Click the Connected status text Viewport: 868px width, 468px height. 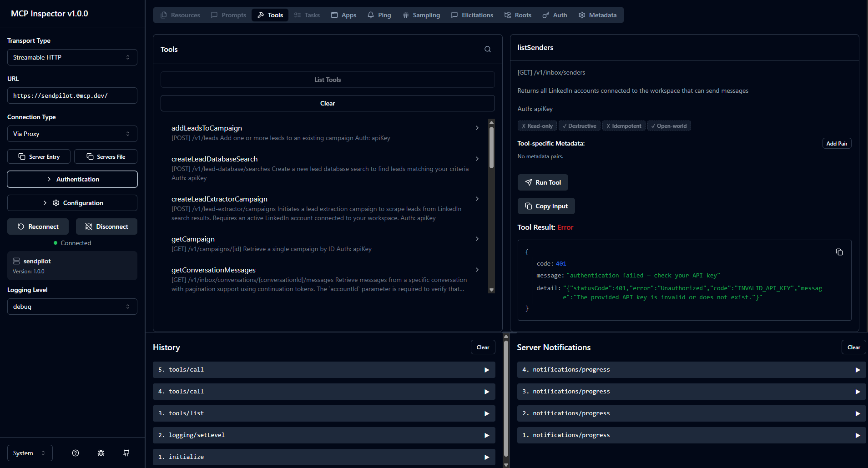76,243
